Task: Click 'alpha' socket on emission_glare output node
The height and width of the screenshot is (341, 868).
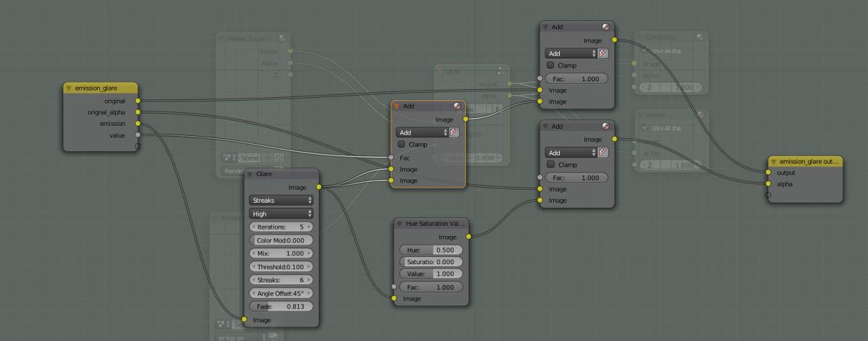Action: click(x=768, y=184)
